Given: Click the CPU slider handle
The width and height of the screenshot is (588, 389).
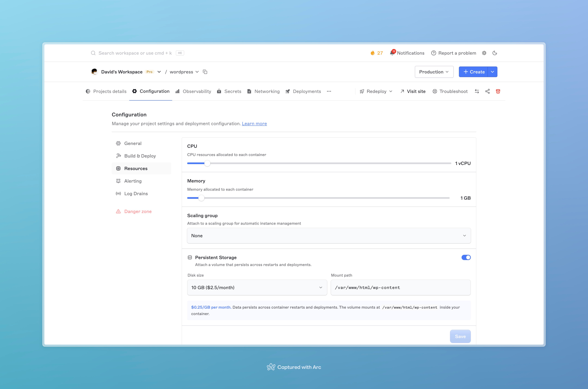Looking at the screenshot, I should point(207,163).
